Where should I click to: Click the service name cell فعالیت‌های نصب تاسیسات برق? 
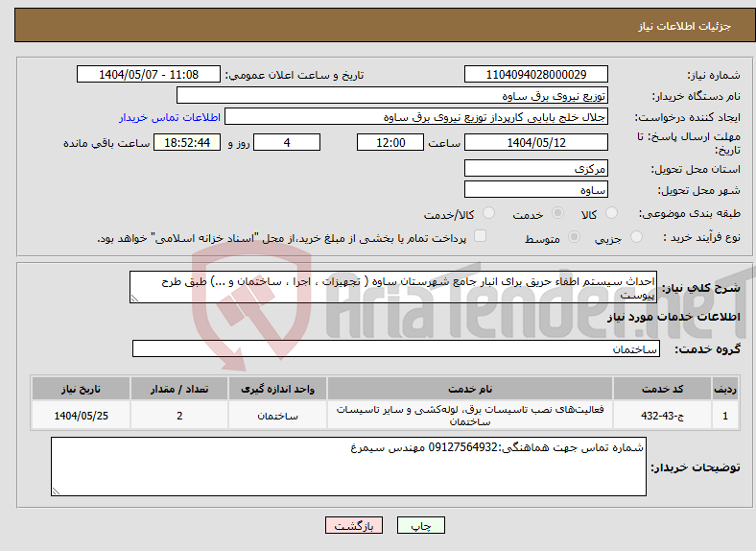tap(469, 415)
